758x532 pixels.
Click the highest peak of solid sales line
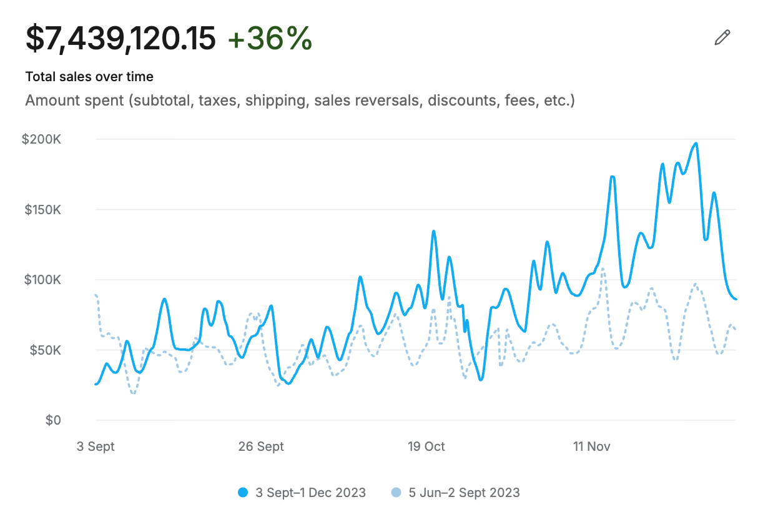(x=696, y=144)
